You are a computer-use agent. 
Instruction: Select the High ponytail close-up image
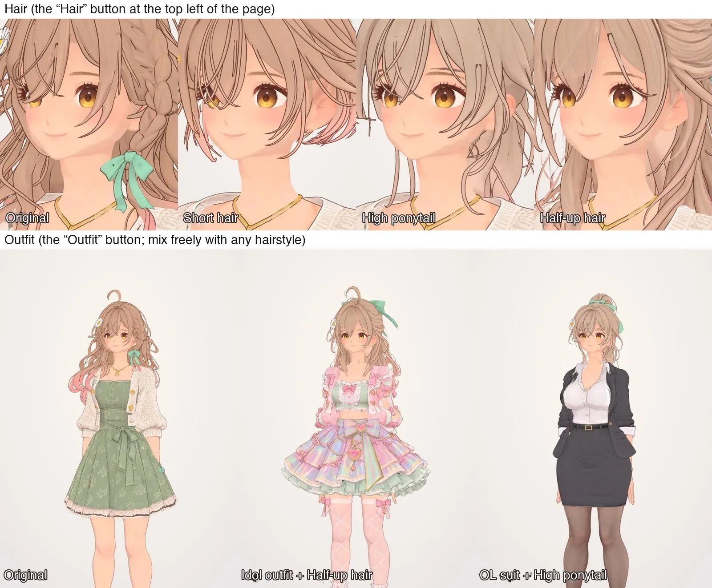pyautogui.click(x=445, y=124)
